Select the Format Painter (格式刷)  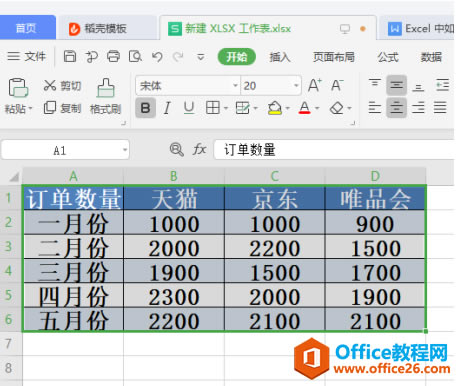[x=105, y=96]
